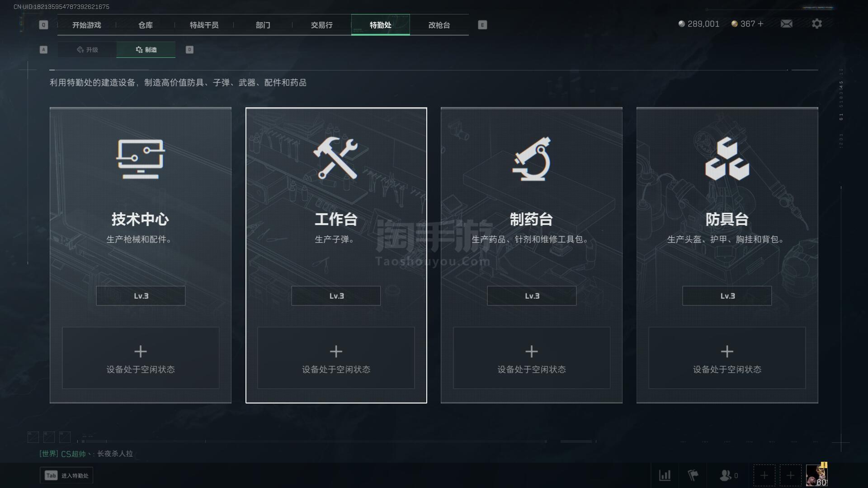The image size is (868, 488).
Task: Open the 仓库 menu tab
Action: pyautogui.click(x=146, y=25)
